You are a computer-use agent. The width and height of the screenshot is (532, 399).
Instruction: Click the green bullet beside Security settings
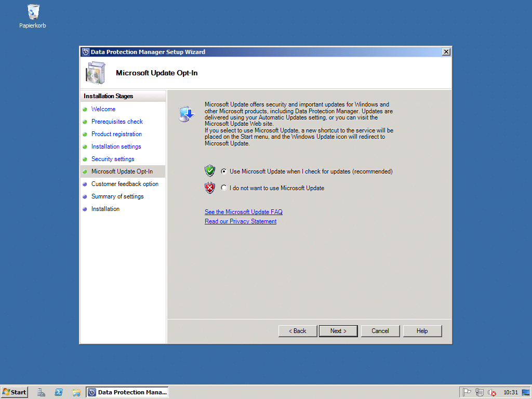[85, 159]
